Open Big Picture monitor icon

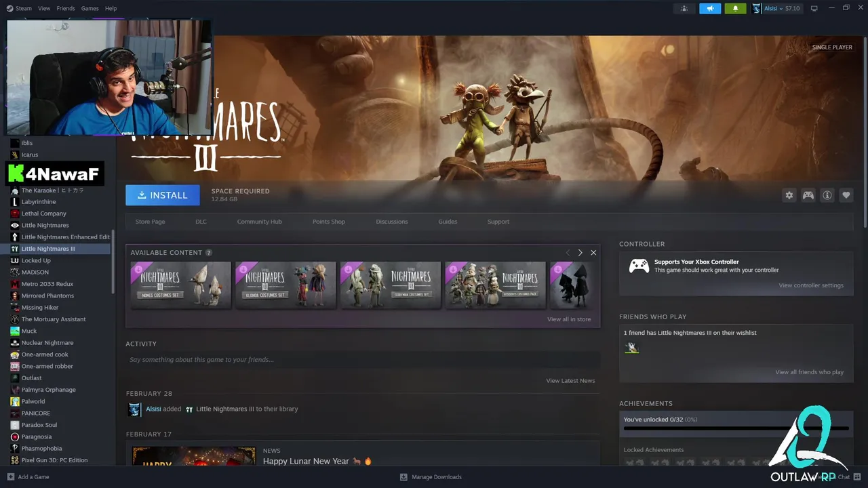[x=814, y=8]
